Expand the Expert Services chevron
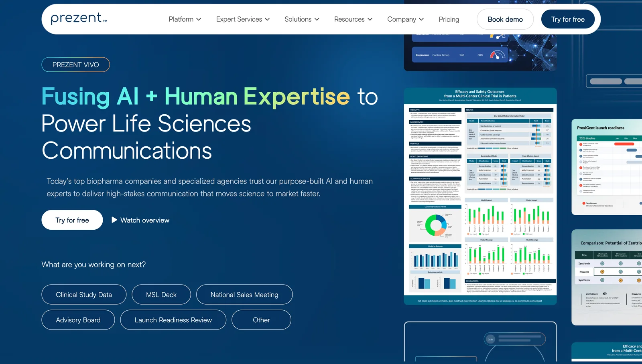The image size is (642, 364). point(267,19)
